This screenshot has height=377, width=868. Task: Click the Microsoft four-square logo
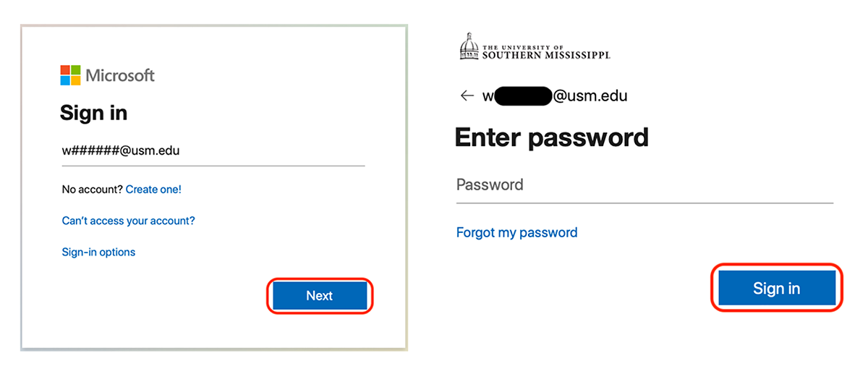[x=71, y=75]
